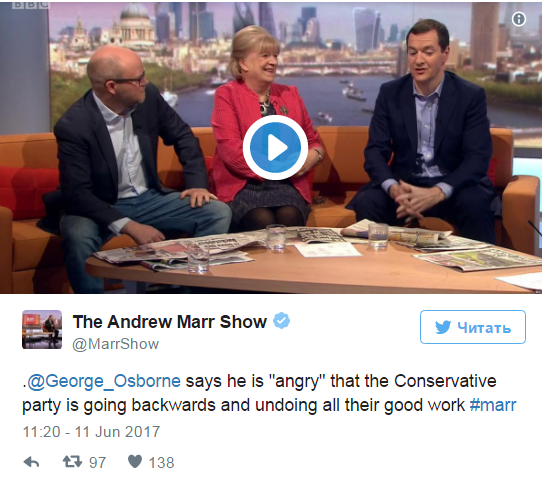The height and width of the screenshot is (486, 542).
Task: Click the Twitter bird icon in follow button
Action: [x=443, y=327]
